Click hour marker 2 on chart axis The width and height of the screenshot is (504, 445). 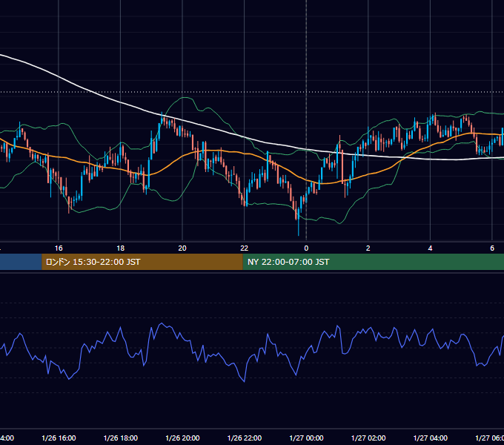tap(368, 248)
